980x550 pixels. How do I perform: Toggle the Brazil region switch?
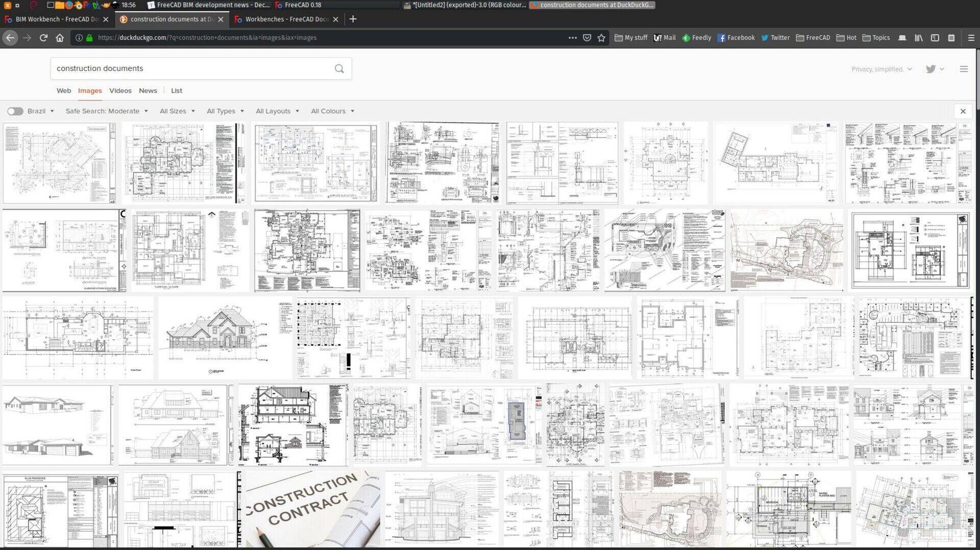(15, 111)
